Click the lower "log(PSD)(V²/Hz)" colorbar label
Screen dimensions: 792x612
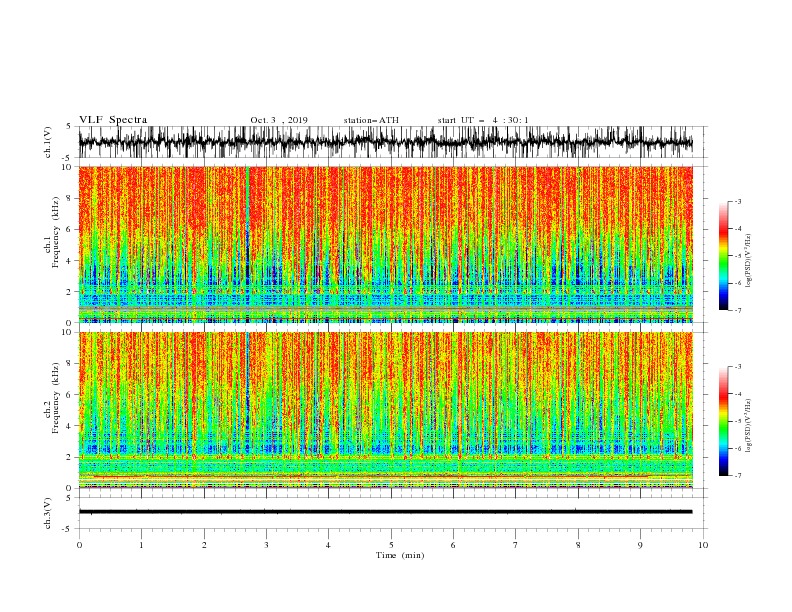749,426
